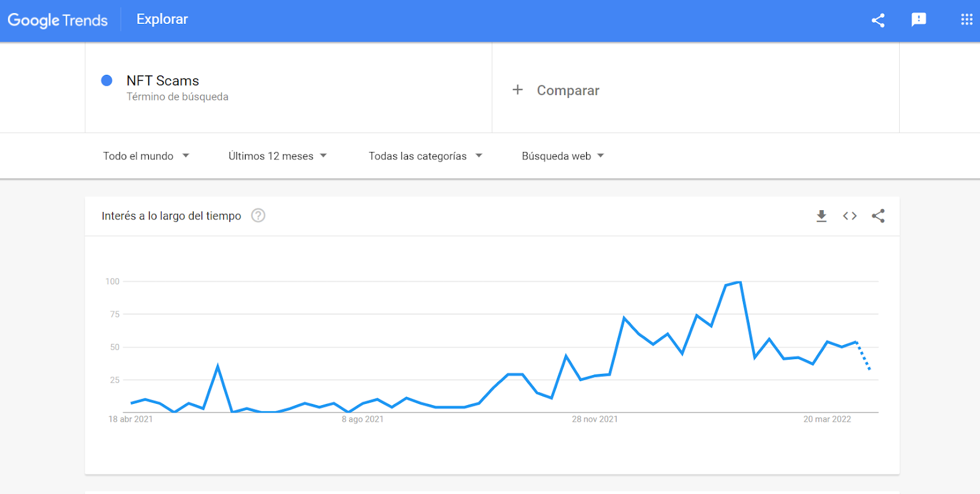980x494 pixels.
Task: Click the 8 ago 2021 axis label
Action: point(363,419)
